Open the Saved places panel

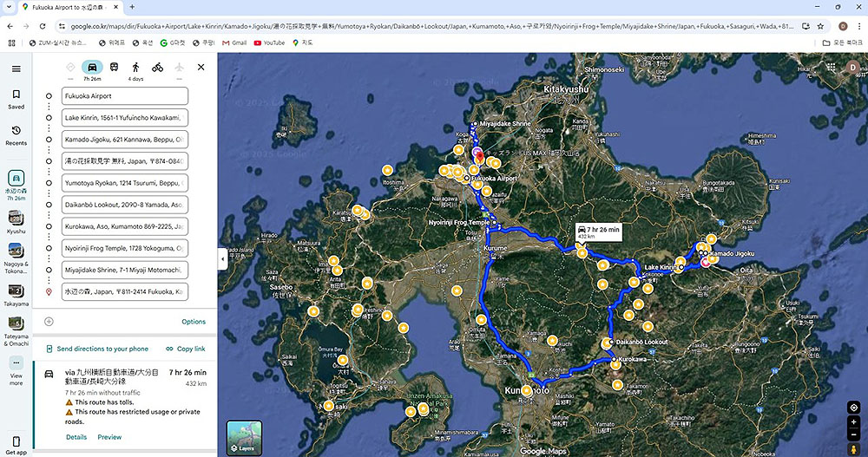click(16, 99)
